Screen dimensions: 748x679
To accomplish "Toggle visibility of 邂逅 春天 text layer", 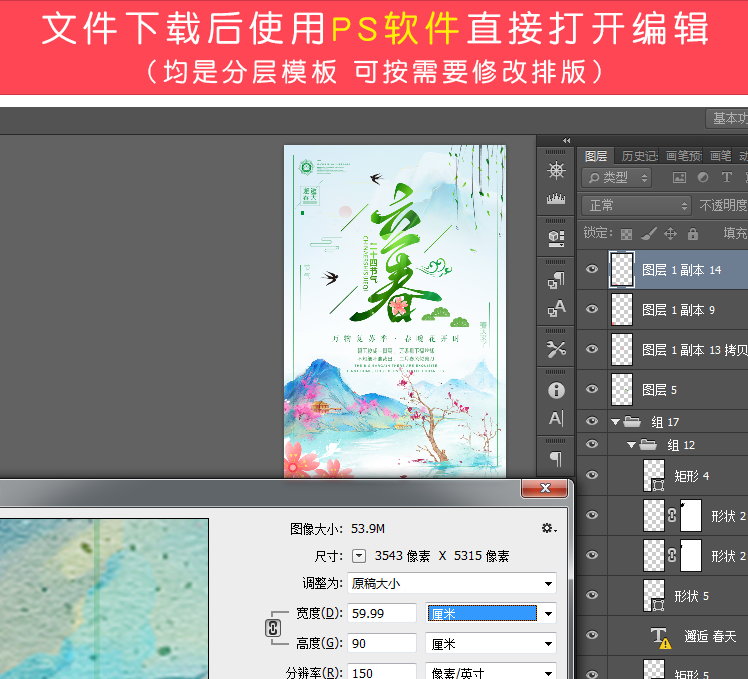I will [x=592, y=636].
